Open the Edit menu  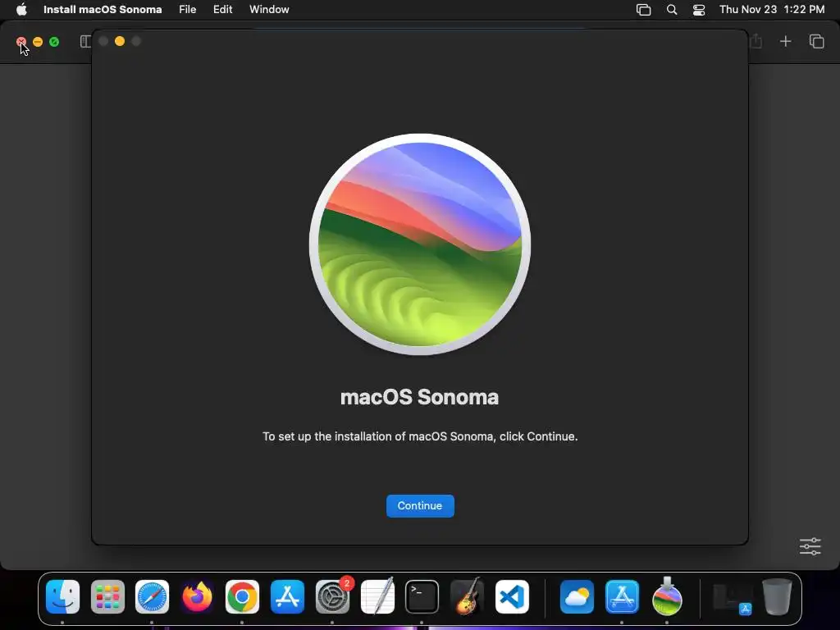(x=223, y=9)
